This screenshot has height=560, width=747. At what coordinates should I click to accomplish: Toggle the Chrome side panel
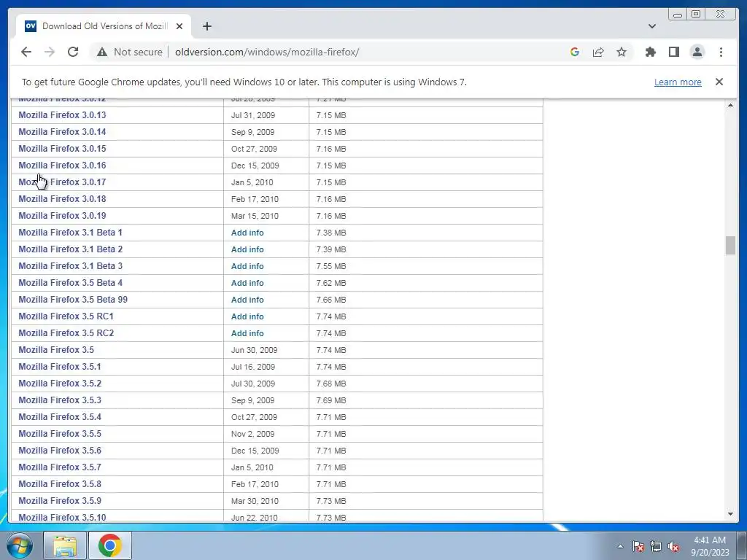pos(673,52)
